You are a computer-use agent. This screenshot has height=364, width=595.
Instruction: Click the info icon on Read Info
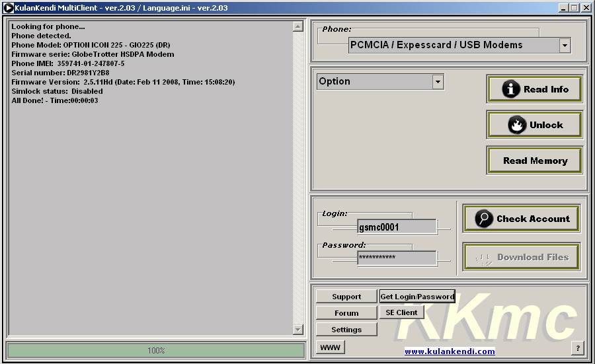click(510, 89)
